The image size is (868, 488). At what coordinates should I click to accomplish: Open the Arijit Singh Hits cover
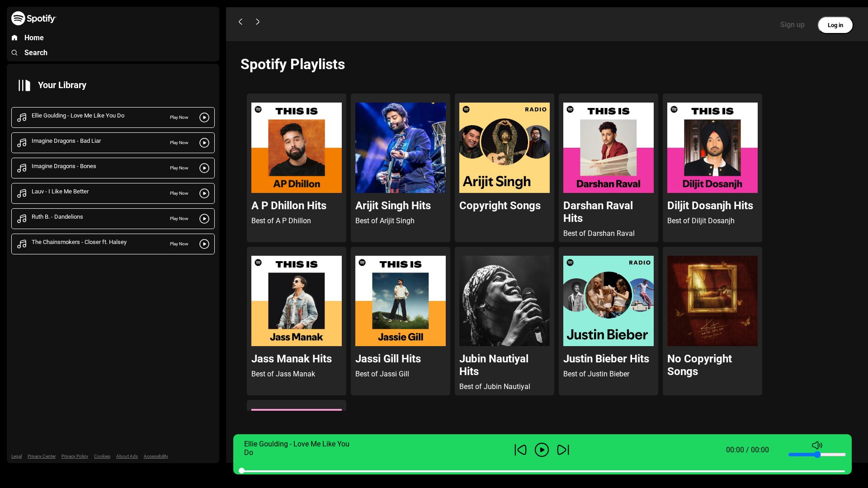(x=401, y=148)
